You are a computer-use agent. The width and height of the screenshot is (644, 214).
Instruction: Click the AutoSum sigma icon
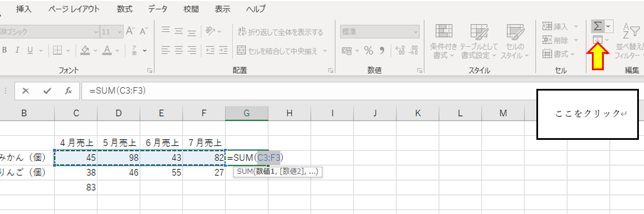click(x=598, y=26)
